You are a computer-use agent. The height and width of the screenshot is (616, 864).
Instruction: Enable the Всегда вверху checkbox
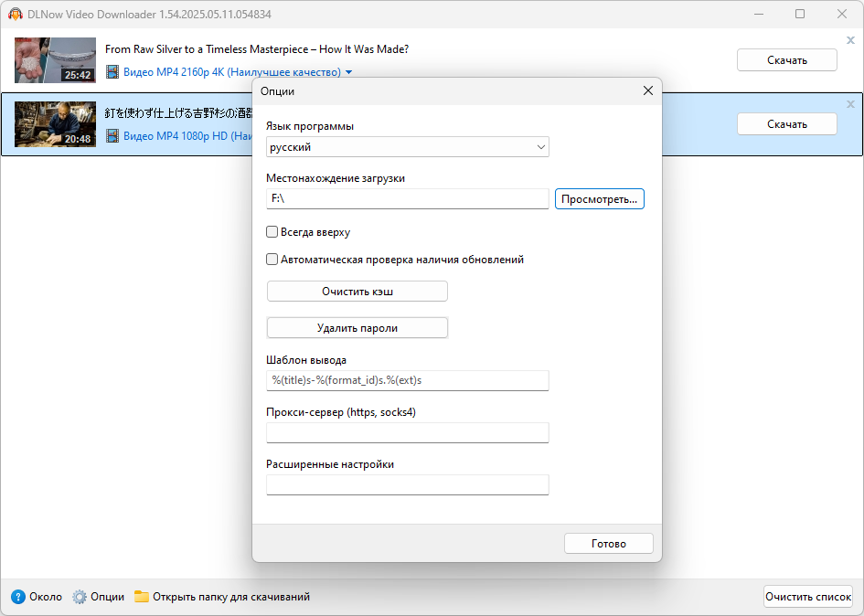point(272,232)
